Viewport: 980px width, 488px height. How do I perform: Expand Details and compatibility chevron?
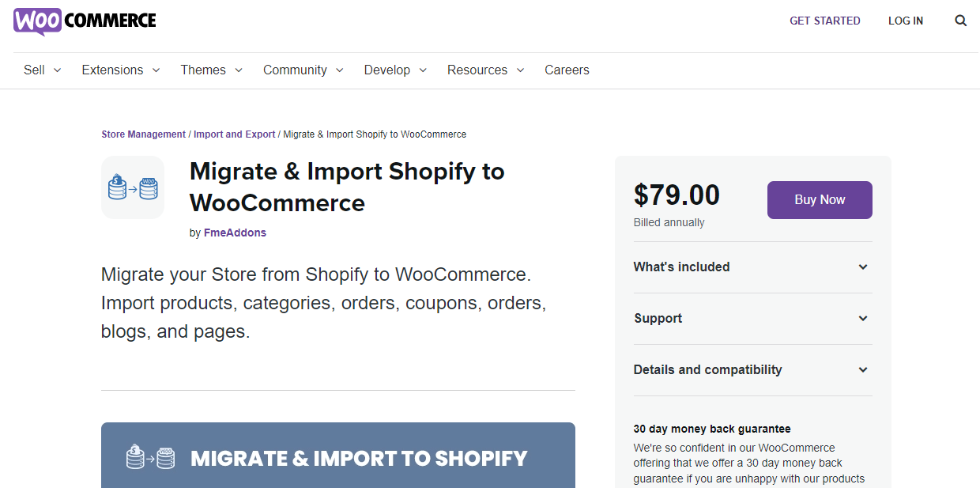pyautogui.click(x=863, y=370)
